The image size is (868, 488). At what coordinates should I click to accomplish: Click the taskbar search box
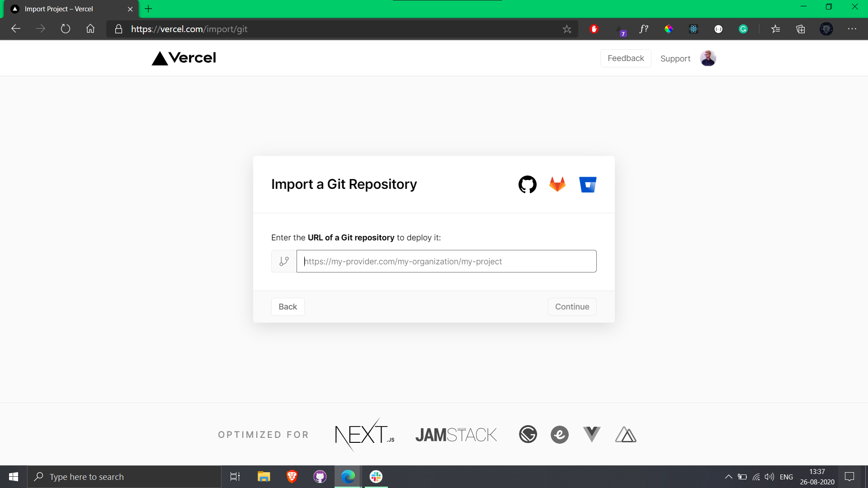tap(124, 477)
